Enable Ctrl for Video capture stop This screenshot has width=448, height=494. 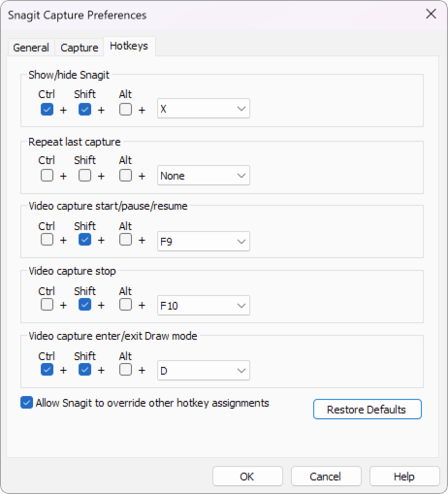47,305
